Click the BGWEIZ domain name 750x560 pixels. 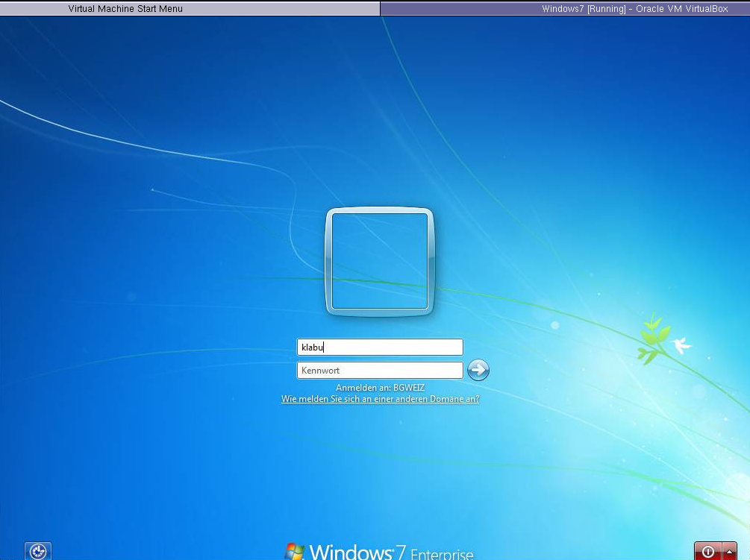[409, 388]
